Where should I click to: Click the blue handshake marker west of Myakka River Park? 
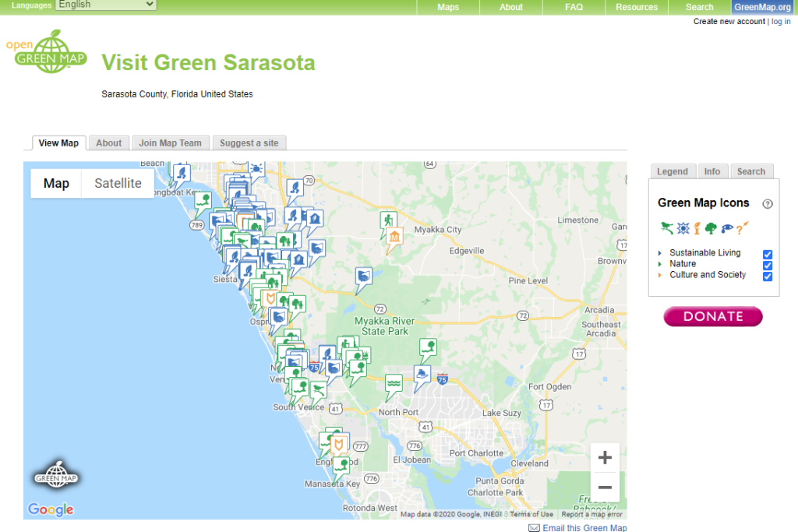[x=363, y=277]
